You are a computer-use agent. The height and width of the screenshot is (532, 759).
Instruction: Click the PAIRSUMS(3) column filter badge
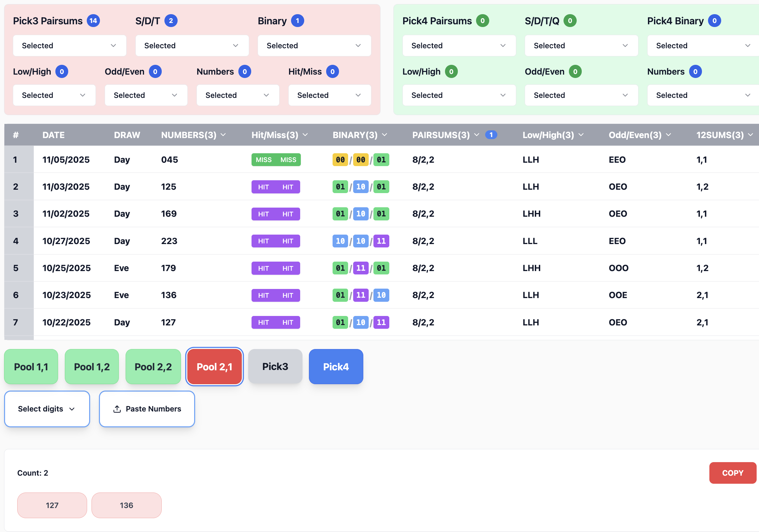tap(491, 135)
